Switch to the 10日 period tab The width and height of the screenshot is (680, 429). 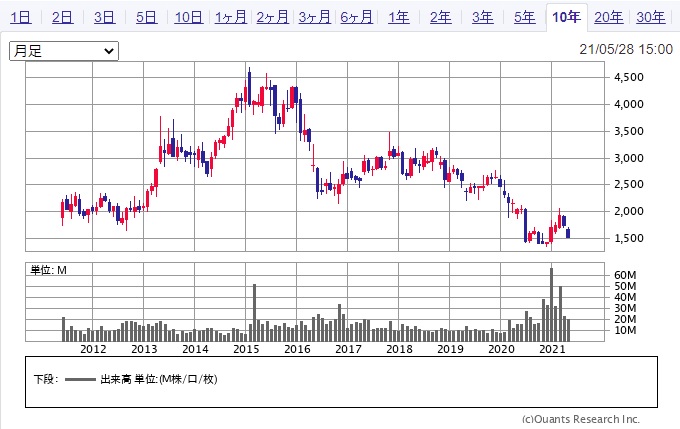[x=189, y=17]
